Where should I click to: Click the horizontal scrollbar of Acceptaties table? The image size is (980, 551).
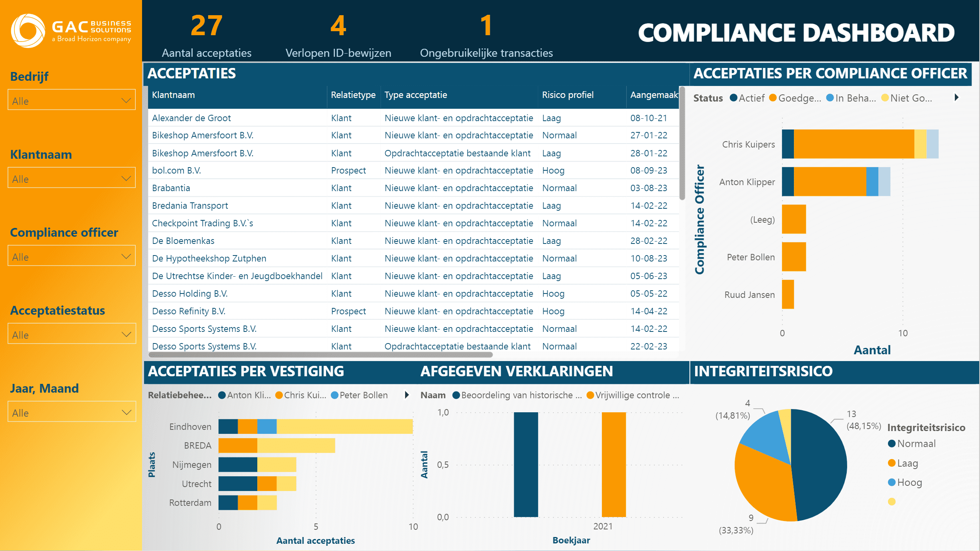coord(320,355)
